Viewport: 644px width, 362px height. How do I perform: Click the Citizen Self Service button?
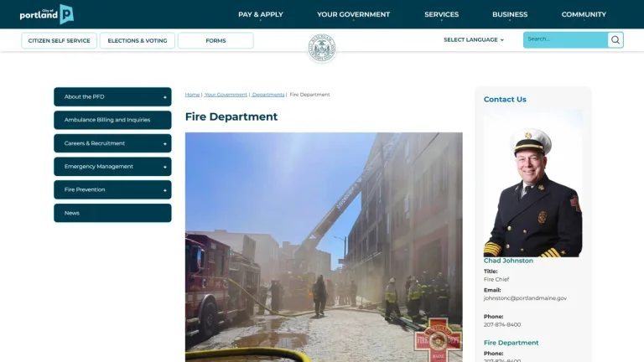[60, 40]
